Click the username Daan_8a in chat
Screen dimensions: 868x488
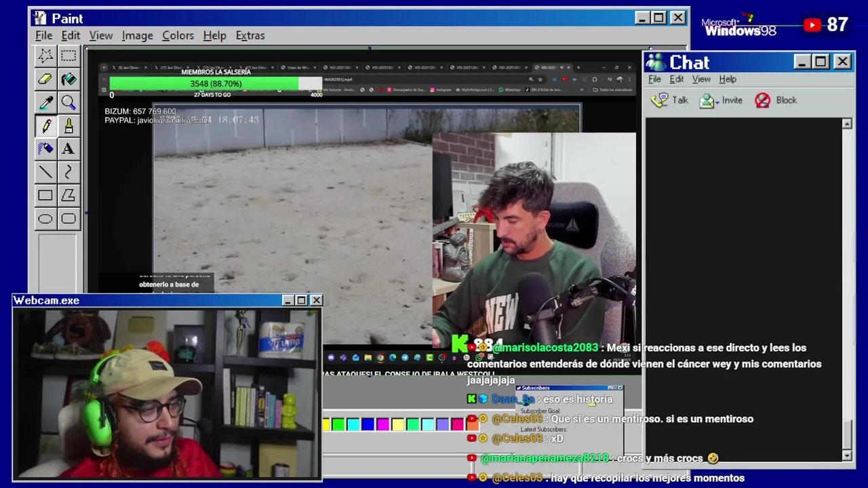point(513,399)
